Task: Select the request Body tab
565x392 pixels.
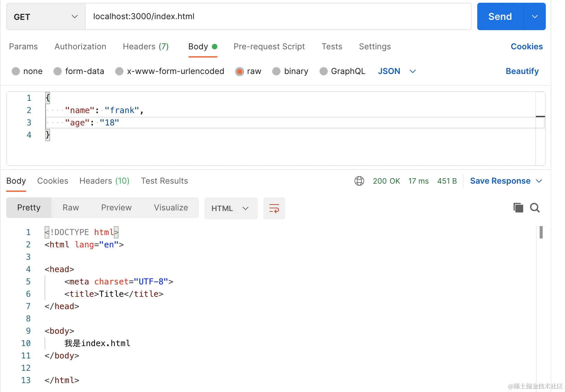Action: tap(203, 47)
